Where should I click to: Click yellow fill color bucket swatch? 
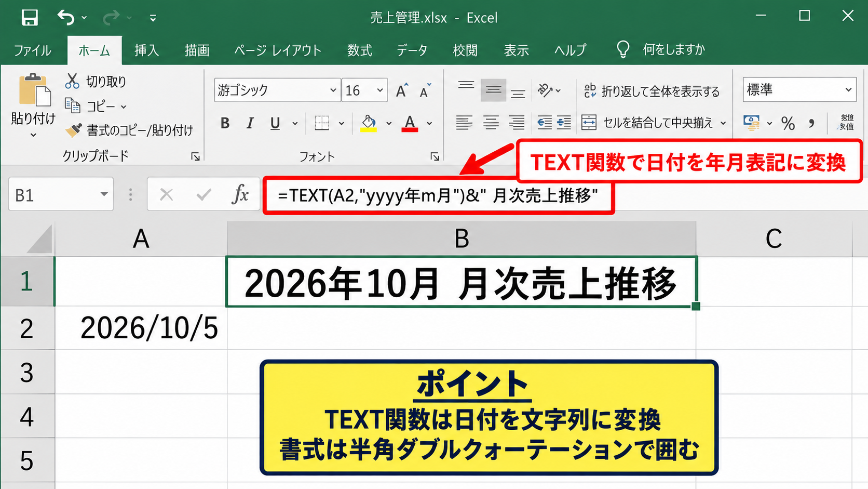pos(369,123)
